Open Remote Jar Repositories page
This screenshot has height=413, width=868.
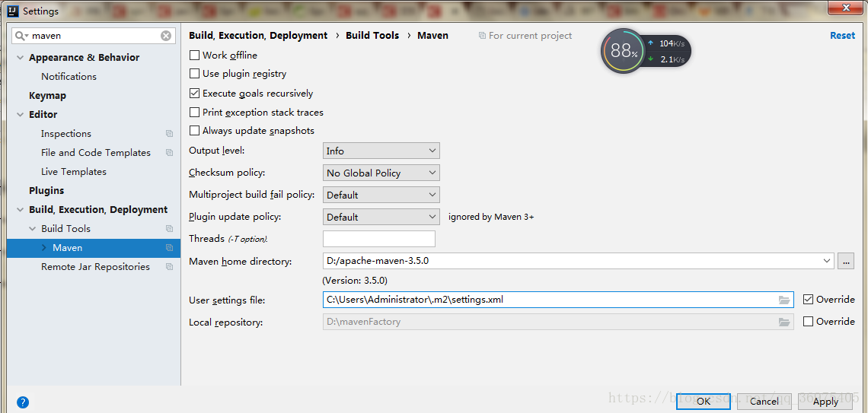pyautogui.click(x=95, y=267)
